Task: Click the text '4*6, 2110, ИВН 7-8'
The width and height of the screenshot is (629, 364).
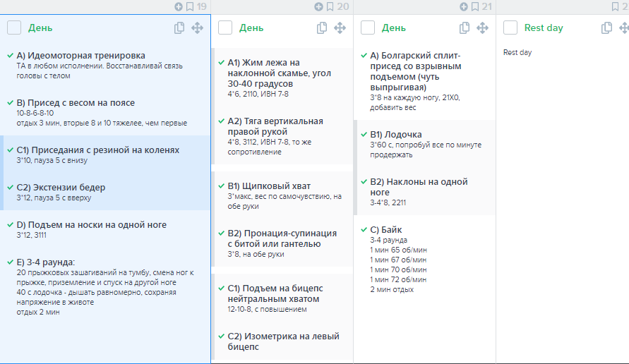Action: tap(258, 94)
